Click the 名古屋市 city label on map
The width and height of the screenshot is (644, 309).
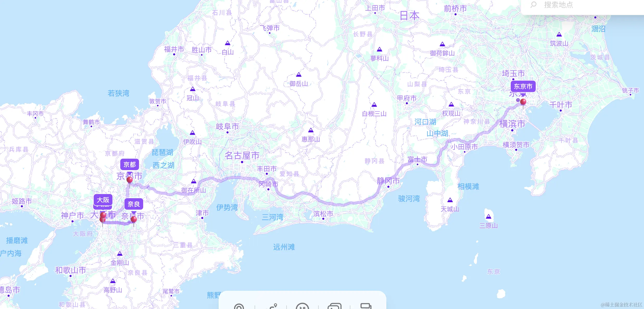(242, 156)
